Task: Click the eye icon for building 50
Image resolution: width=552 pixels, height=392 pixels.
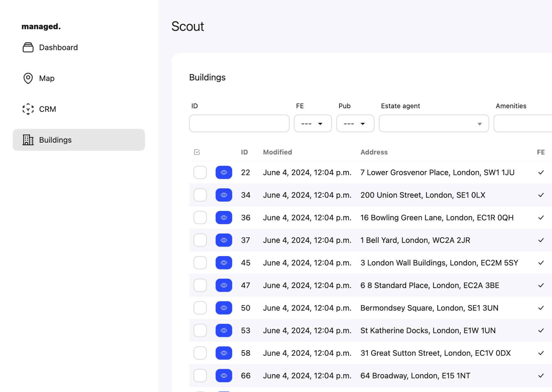Action: [224, 308]
